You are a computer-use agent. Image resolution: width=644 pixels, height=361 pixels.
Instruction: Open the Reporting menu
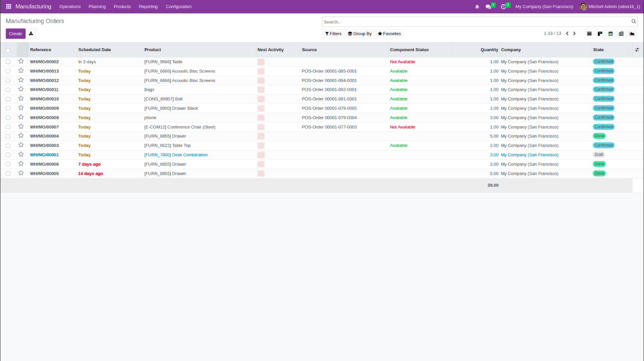[148, 7]
